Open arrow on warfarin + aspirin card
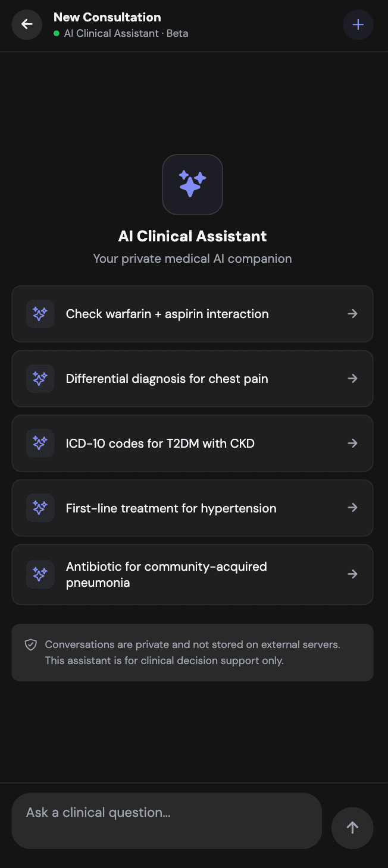This screenshot has width=388, height=868. pos(353,314)
